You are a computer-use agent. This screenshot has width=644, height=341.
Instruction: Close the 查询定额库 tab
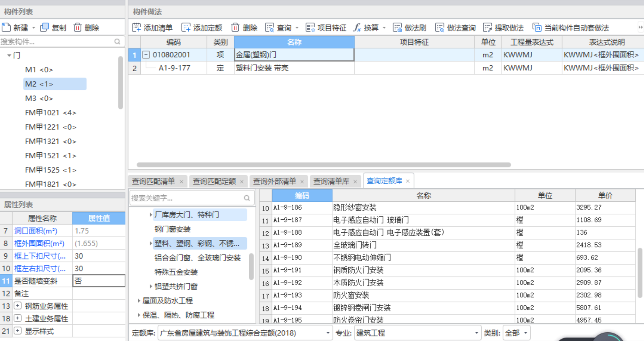click(408, 181)
